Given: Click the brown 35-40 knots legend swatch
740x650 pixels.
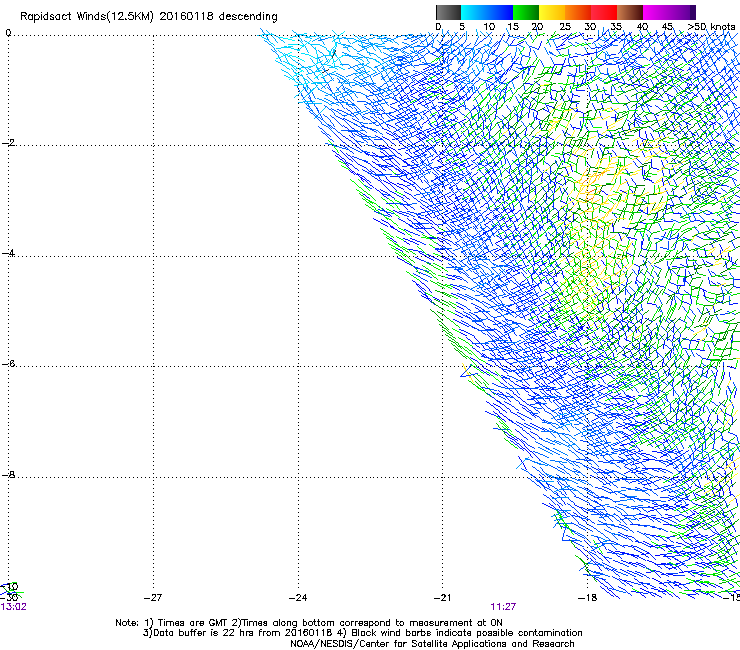Looking at the screenshot, I should (x=630, y=12).
